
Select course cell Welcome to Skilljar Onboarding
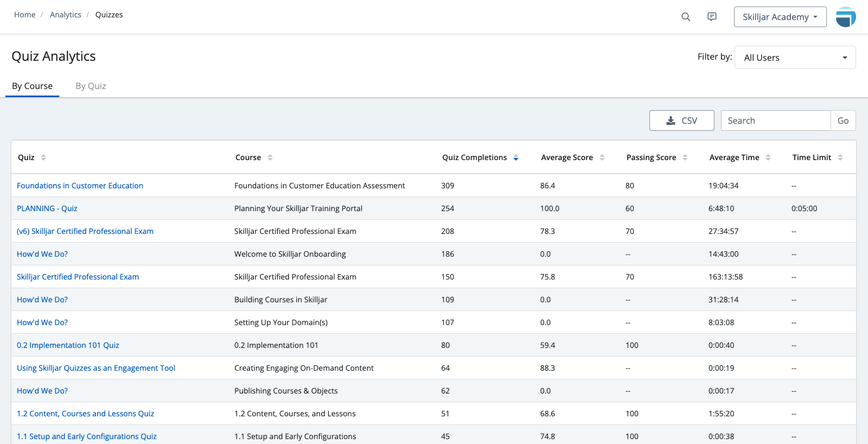pos(290,254)
